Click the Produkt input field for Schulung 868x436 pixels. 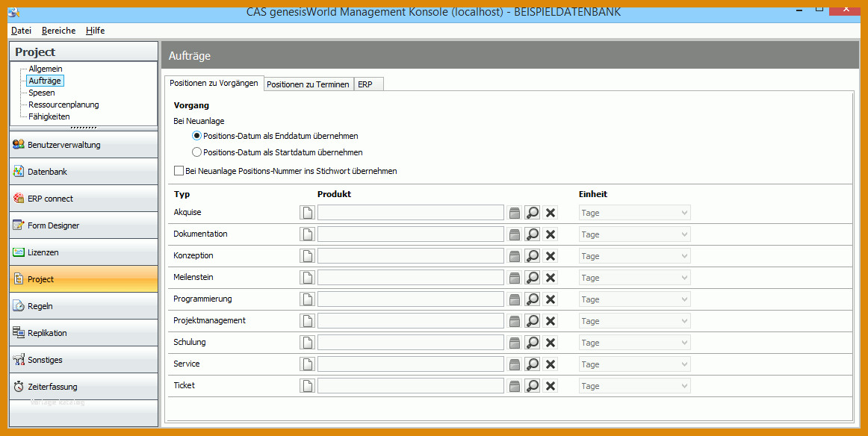[411, 343]
